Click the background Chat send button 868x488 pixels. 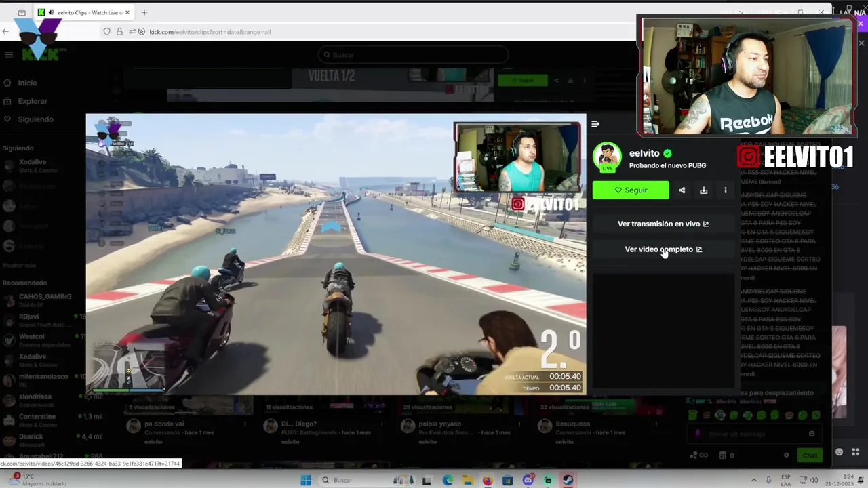(810, 455)
